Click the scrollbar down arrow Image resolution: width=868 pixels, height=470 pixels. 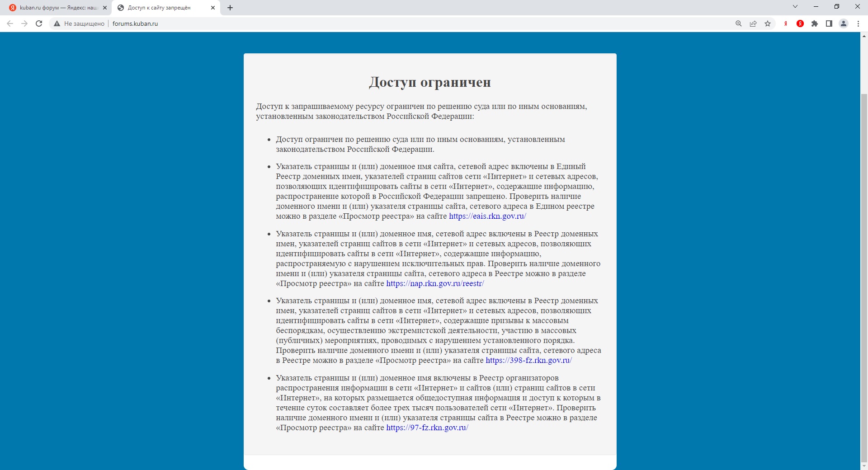[x=864, y=465]
